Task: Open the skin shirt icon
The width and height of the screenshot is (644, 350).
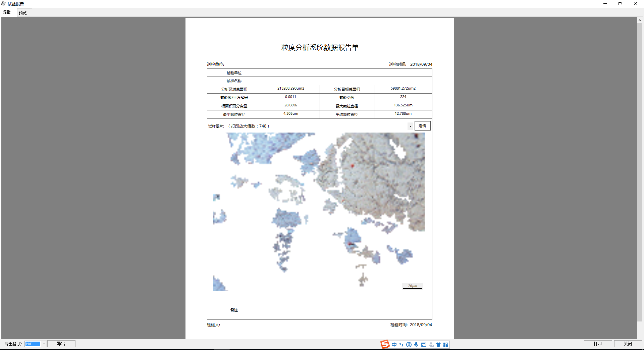Action: tap(438, 345)
